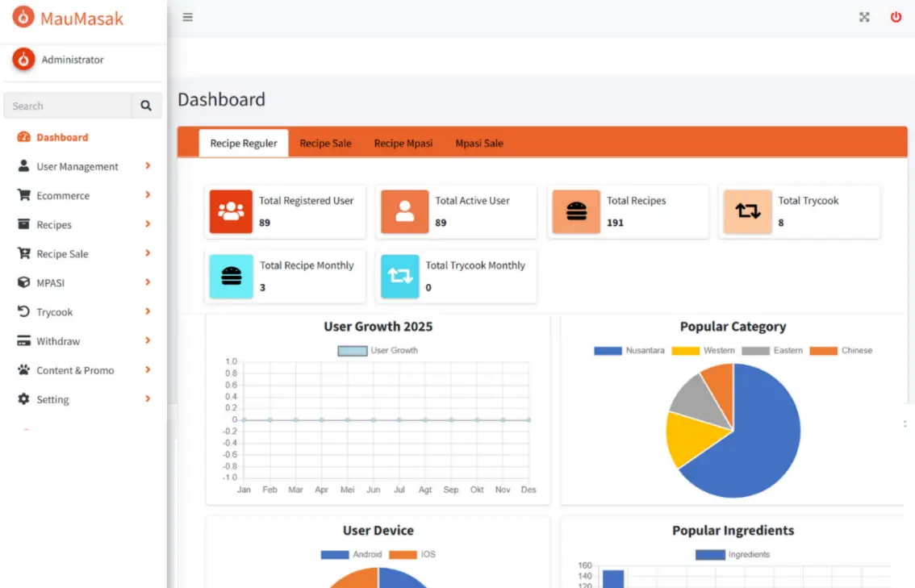Expand the Setting sidebar menu
915x588 pixels.
[x=52, y=399]
